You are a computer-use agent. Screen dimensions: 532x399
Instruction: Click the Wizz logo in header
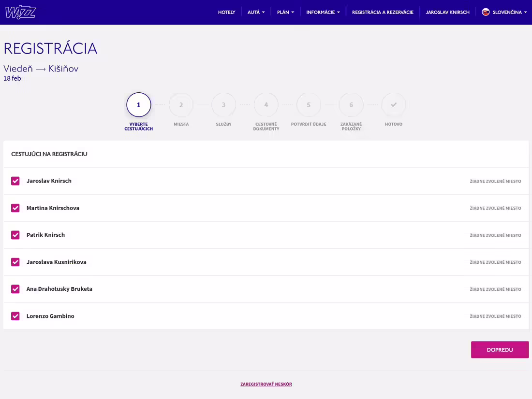coord(21,12)
